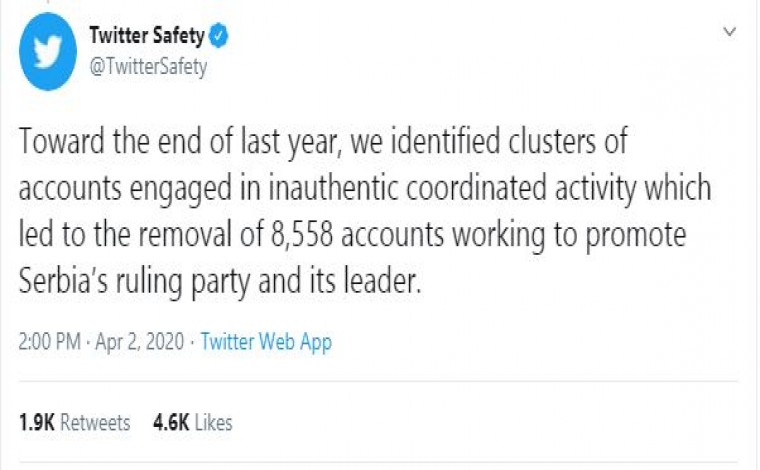Select the Apr 2, 2020 date
The image size is (760, 470).
pyautogui.click(x=140, y=342)
